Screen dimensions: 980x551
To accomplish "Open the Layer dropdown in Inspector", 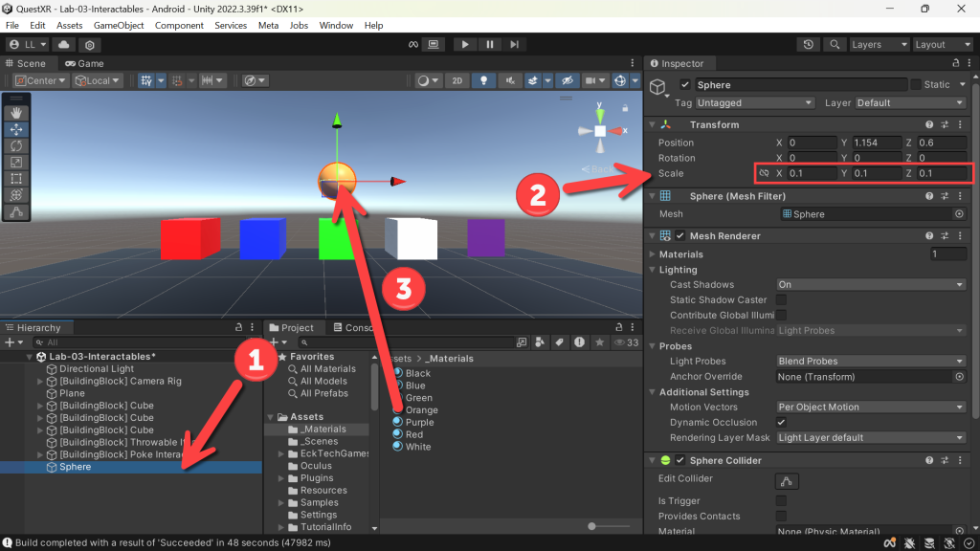I will point(911,103).
